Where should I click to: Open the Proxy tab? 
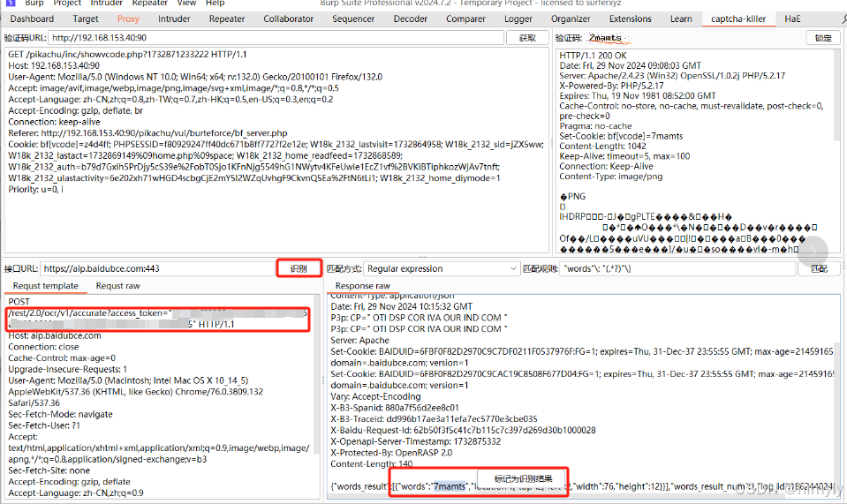pyautogui.click(x=128, y=19)
